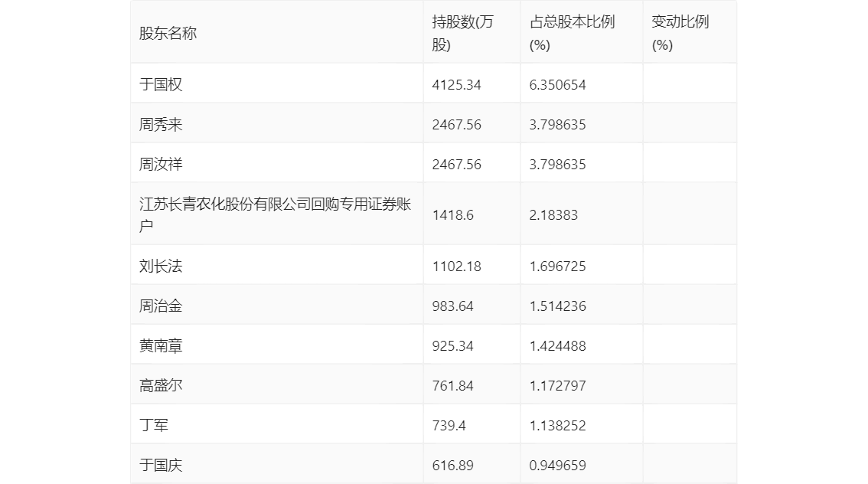Select shareholder name 周汝祥
The height and width of the screenshot is (484, 868).
(161, 164)
